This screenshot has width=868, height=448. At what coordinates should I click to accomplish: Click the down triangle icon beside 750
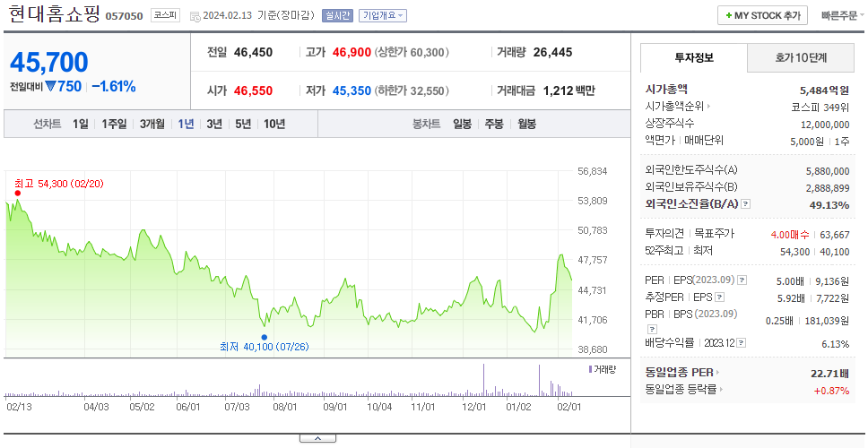(50, 87)
